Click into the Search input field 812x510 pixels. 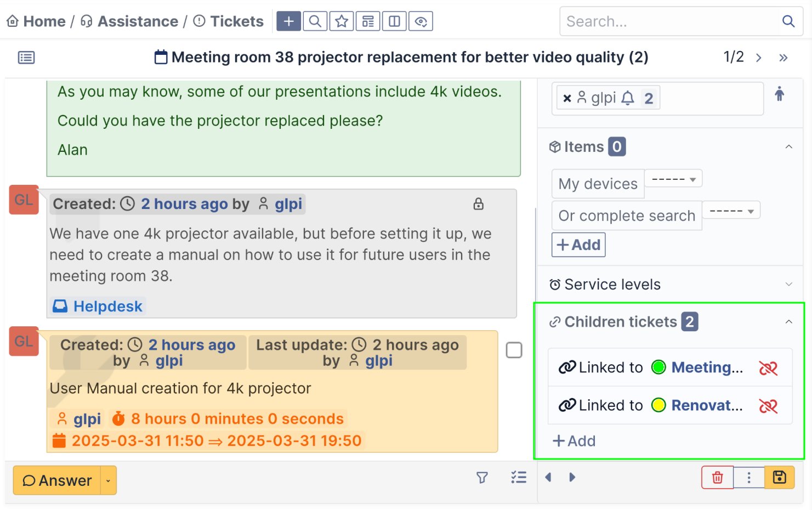click(669, 21)
